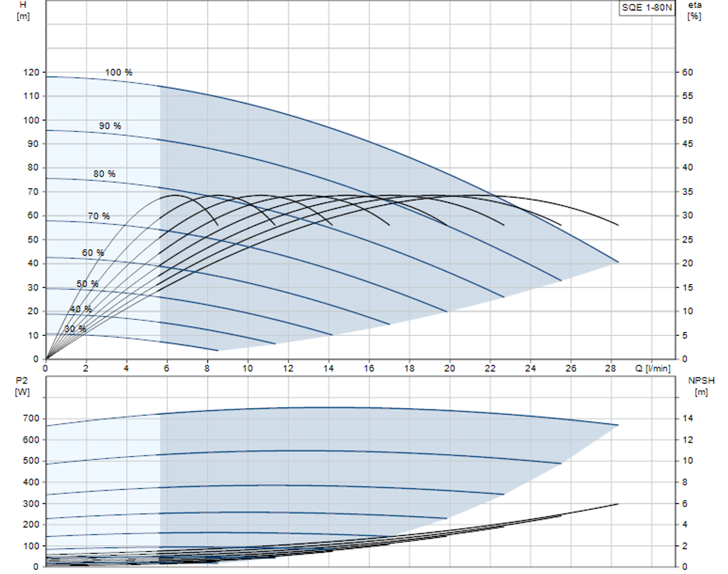The width and height of the screenshot is (728, 574).
Task: Click the 28 tick on the Q axis
Action: pyautogui.click(x=610, y=368)
